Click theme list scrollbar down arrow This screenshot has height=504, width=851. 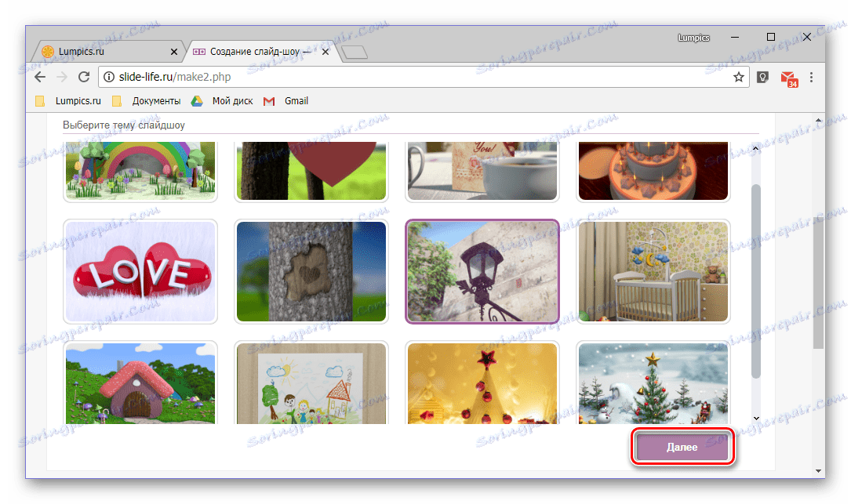[756, 419]
